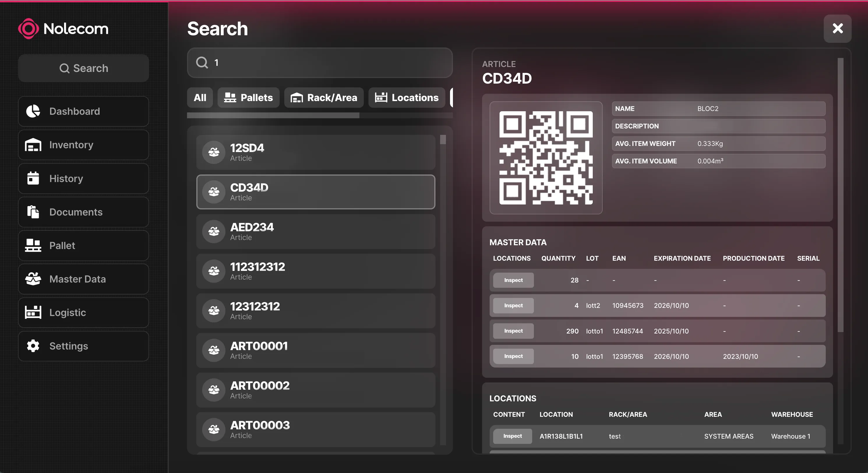This screenshot has height=473, width=868.
Task: Click the Master Data boxes icon
Action: pos(33,279)
